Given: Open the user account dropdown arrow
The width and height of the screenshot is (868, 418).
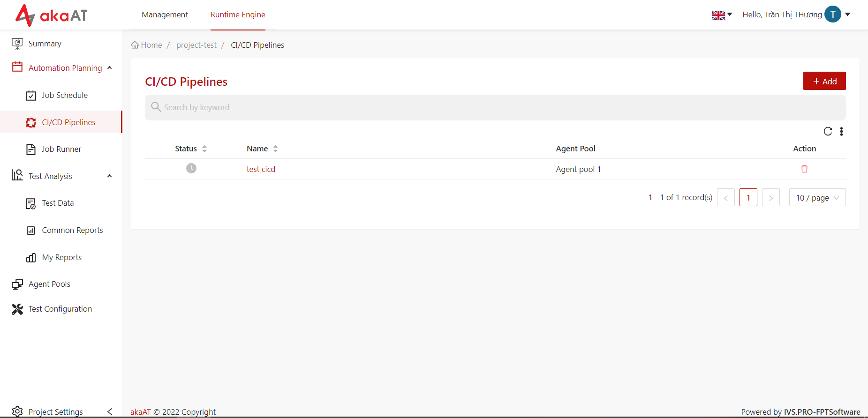Looking at the screenshot, I should pyautogui.click(x=848, y=15).
